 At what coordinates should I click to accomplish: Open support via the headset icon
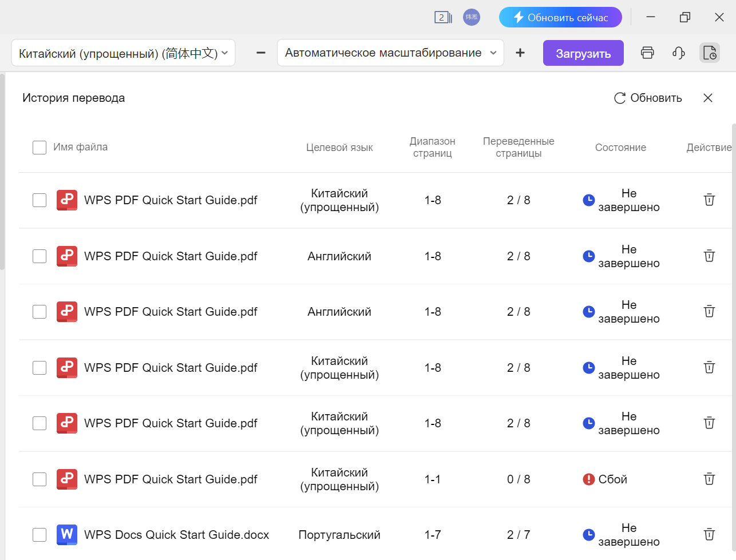point(678,53)
